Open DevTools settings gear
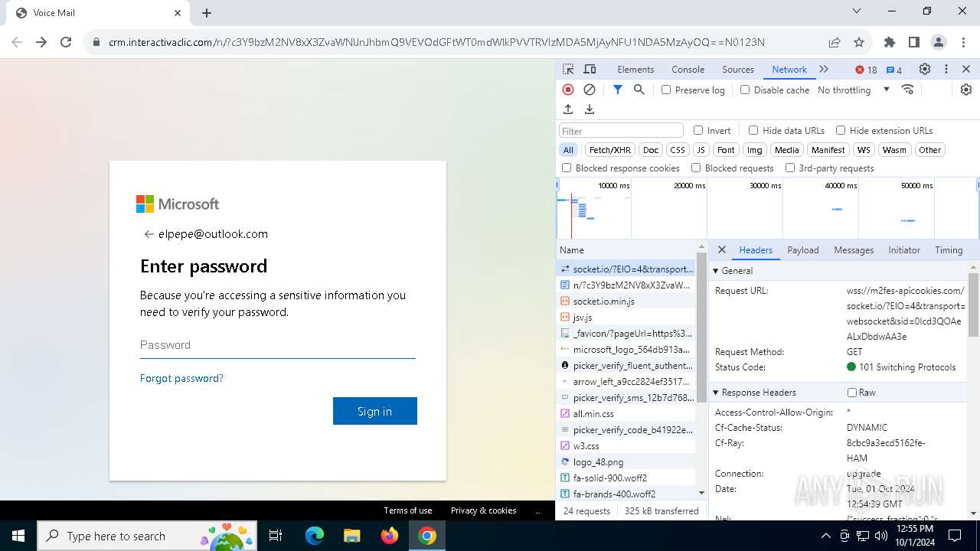The height and width of the screenshot is (551, 980). [925, 69]
